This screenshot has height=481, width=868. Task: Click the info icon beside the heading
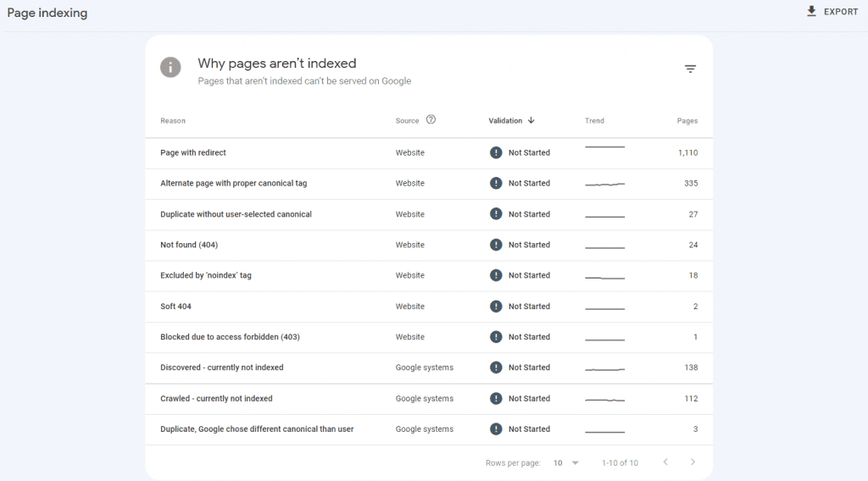click(170, 68)
